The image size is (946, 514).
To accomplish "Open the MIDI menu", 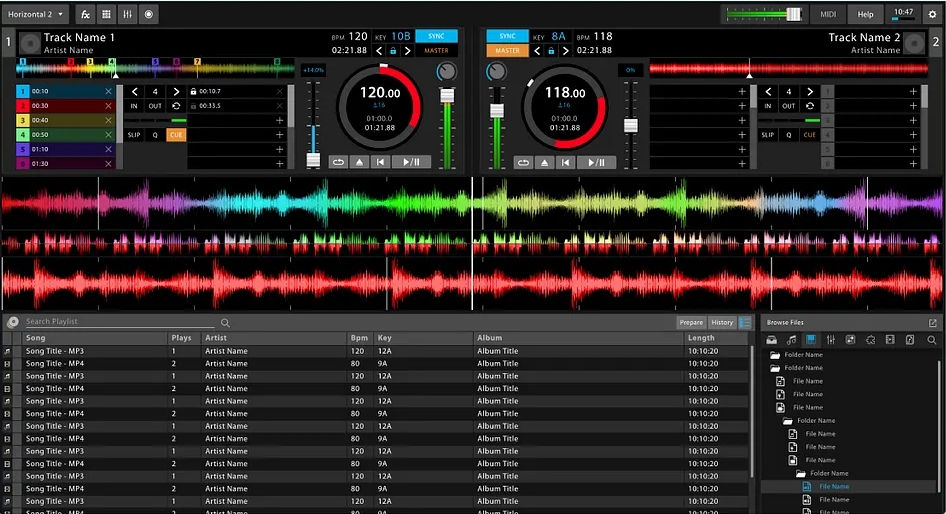I will (828, 14).
